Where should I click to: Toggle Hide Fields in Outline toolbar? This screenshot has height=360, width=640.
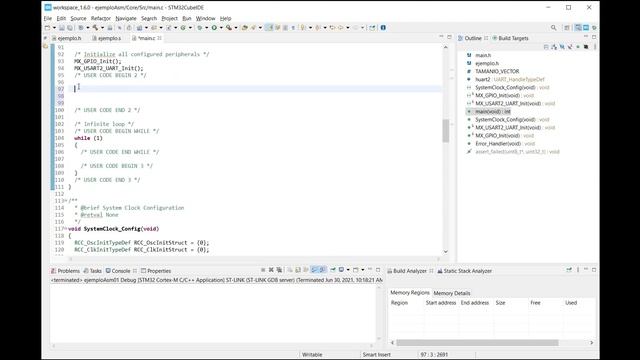[x=562, y=47]
